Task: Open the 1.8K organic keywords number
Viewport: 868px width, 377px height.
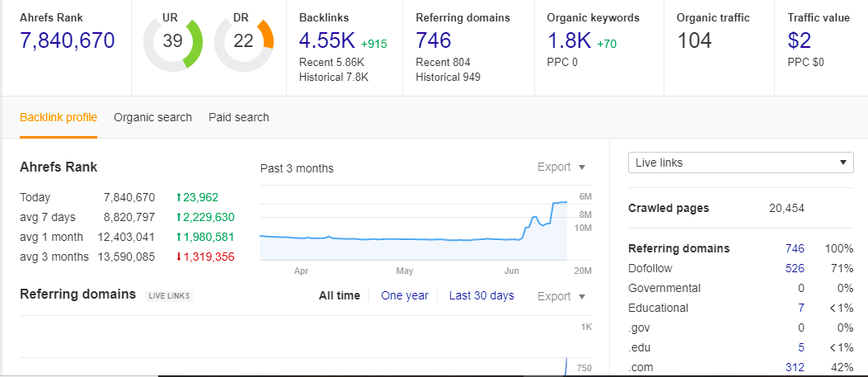Action: 569,40
